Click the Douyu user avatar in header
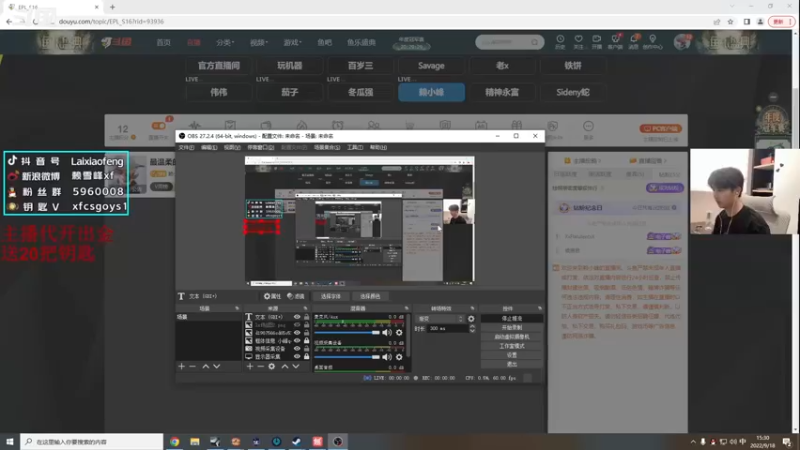 (x=682, y=42)
